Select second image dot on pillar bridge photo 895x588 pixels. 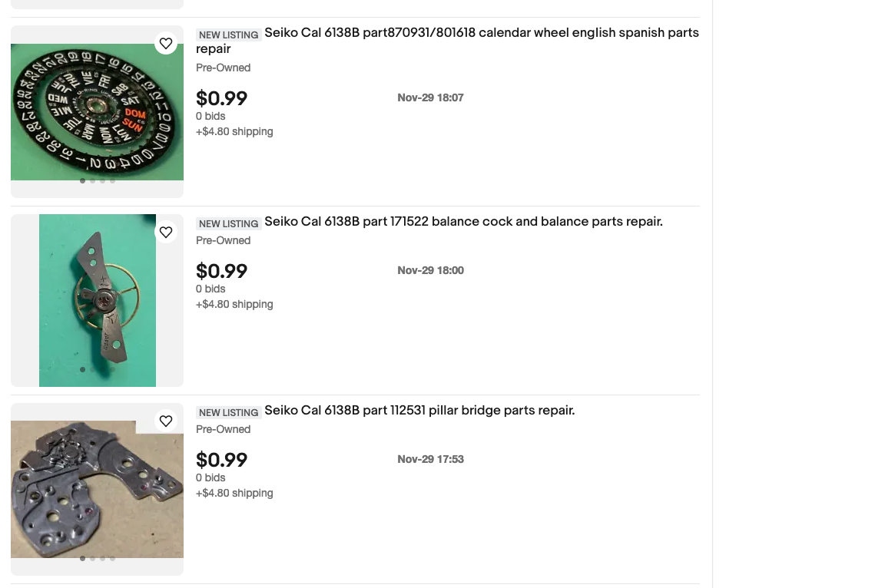pos(92,559)
